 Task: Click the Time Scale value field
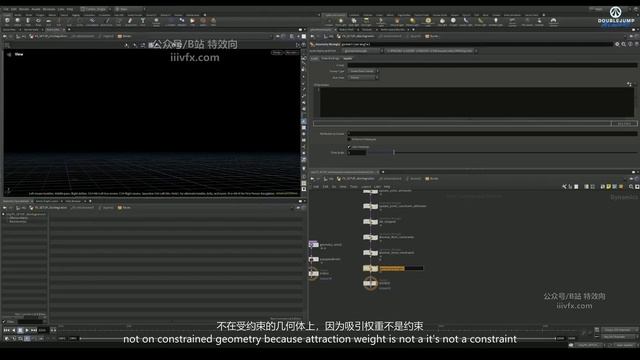tap(357, 153)
